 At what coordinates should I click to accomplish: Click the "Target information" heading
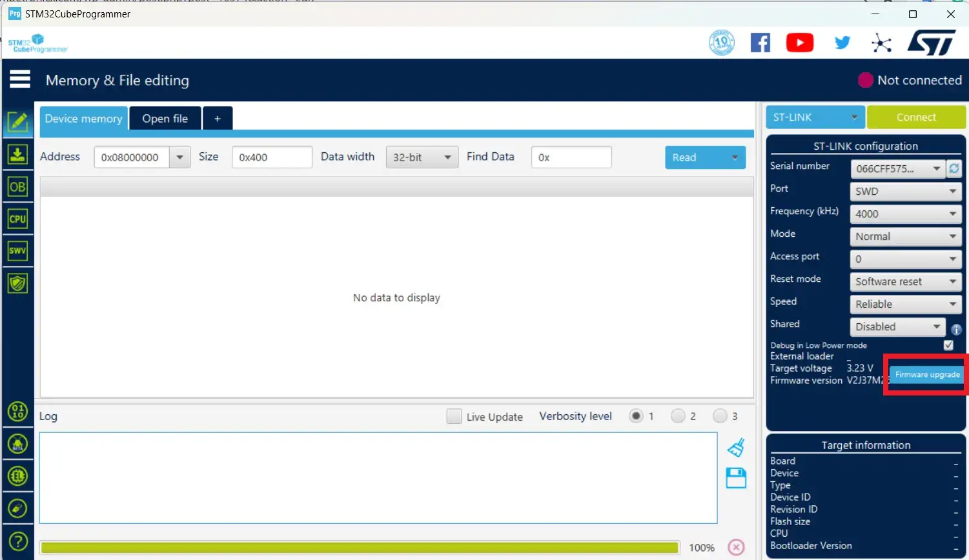pos(866,445)
